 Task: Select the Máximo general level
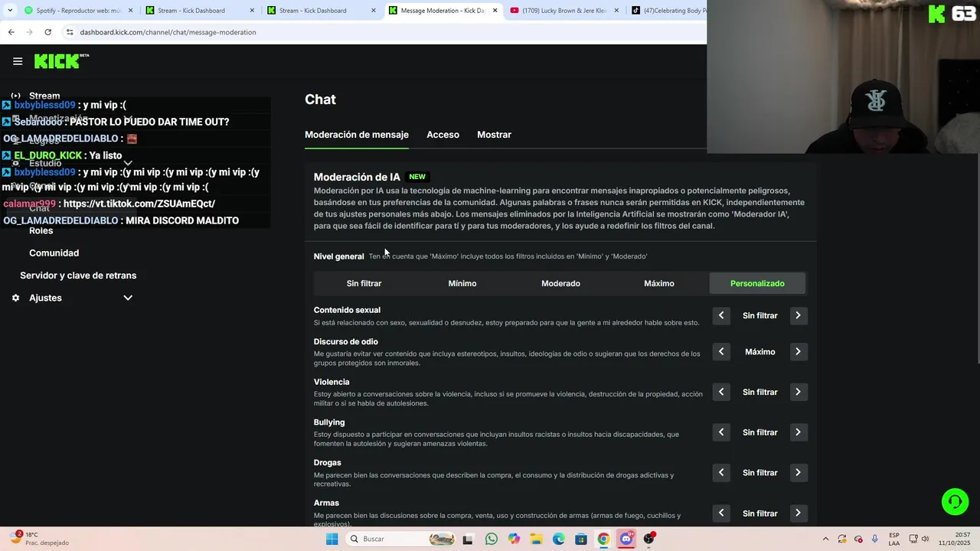[659, 283]
